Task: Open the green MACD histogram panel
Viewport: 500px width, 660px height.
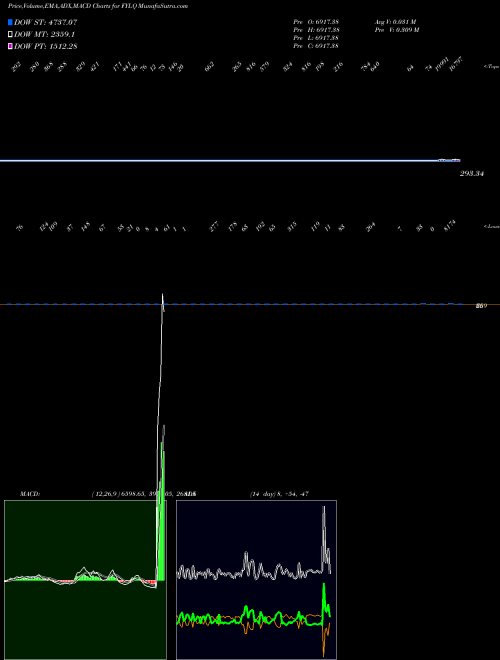Action: [85, 580]
